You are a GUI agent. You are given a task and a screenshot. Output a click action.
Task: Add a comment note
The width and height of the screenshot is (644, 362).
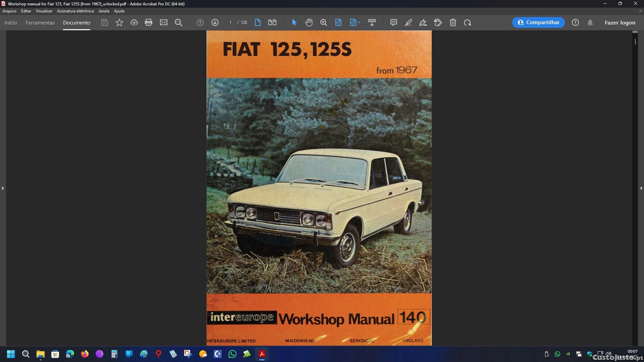pos(393,22)
